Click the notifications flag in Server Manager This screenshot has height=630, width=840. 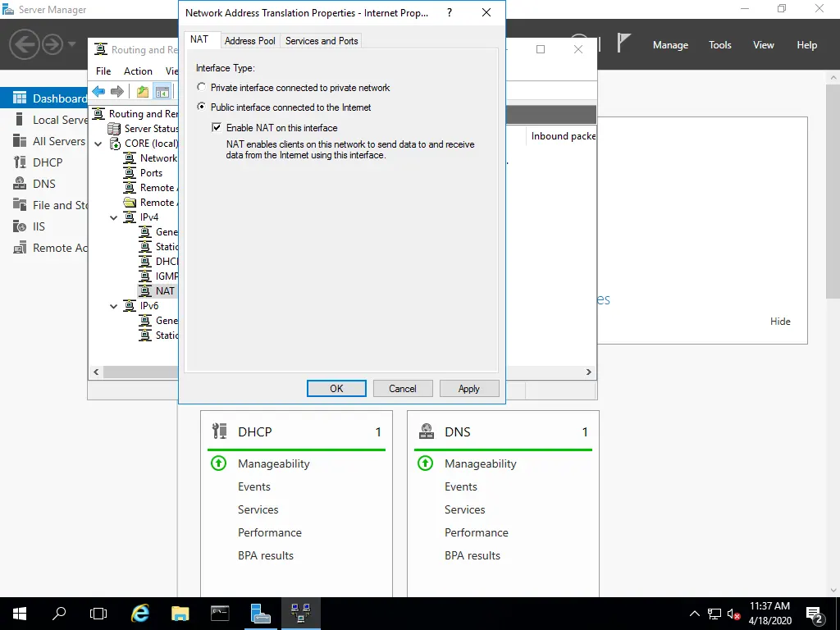coord(623,43)
